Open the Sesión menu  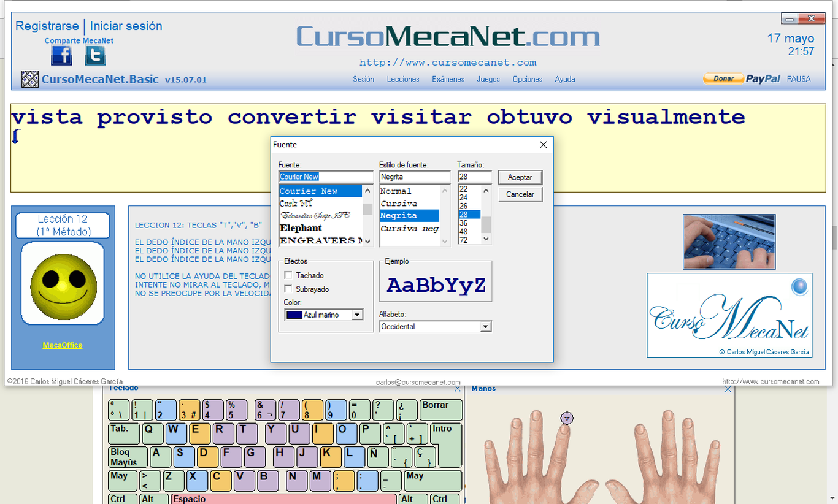364,79
